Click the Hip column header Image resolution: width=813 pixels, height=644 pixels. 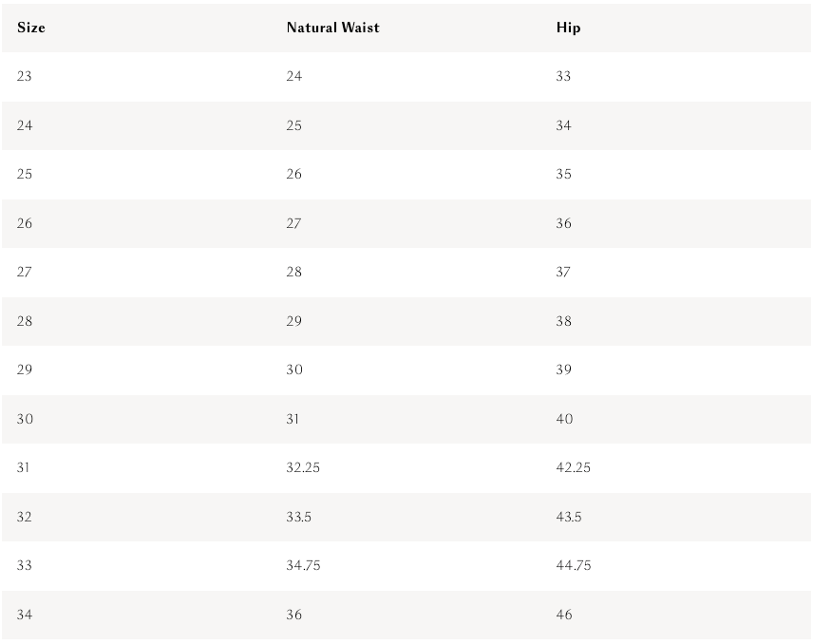(568, 28)
